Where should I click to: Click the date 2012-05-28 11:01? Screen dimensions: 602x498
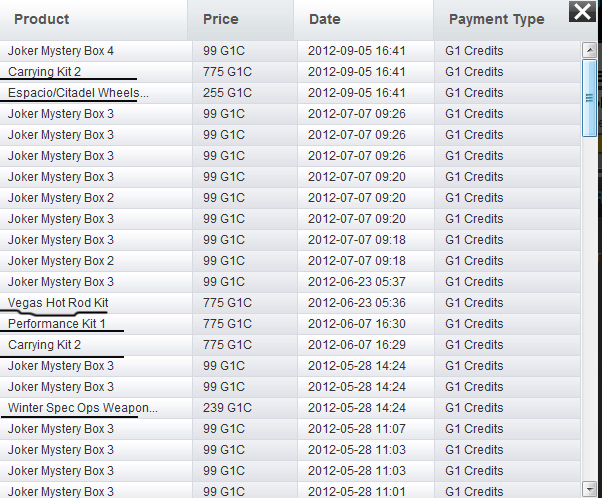tap(357, 491)
